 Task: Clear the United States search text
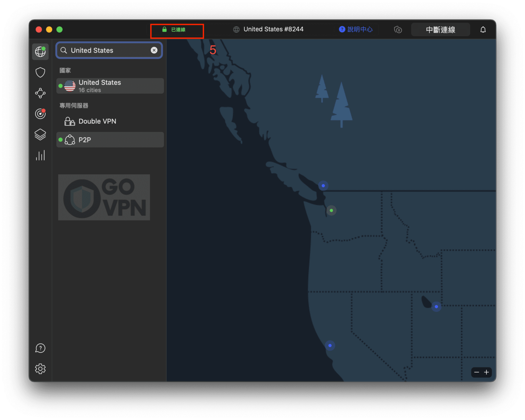tap(154, 50)
